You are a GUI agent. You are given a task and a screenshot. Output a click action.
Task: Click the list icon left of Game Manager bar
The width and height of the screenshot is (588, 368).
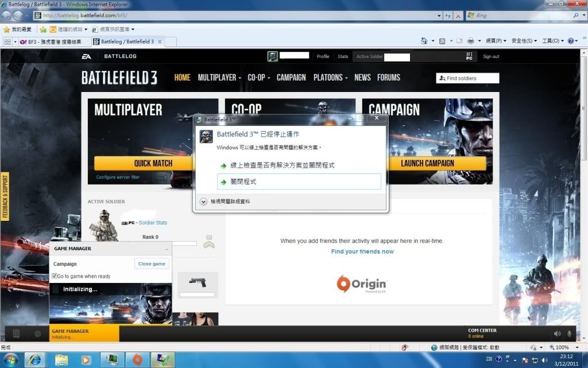click(x=16, y=333)
